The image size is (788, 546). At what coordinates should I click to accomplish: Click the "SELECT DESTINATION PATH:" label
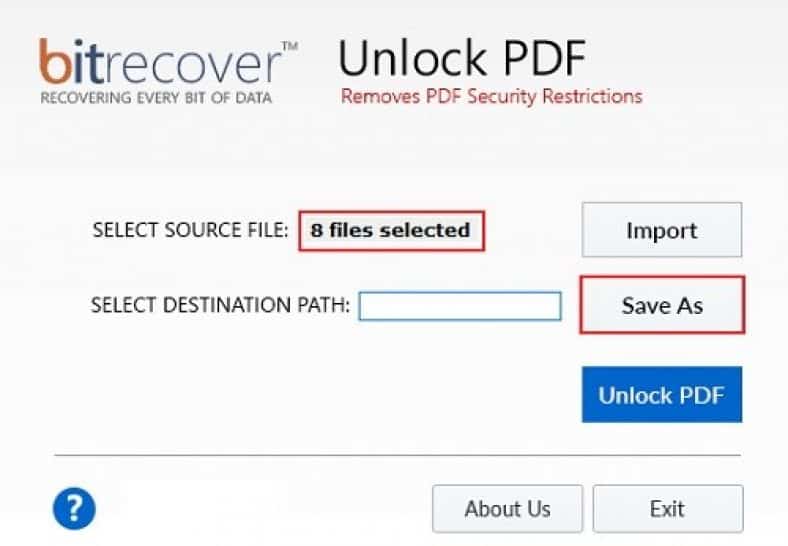click(x=220, y=305)
